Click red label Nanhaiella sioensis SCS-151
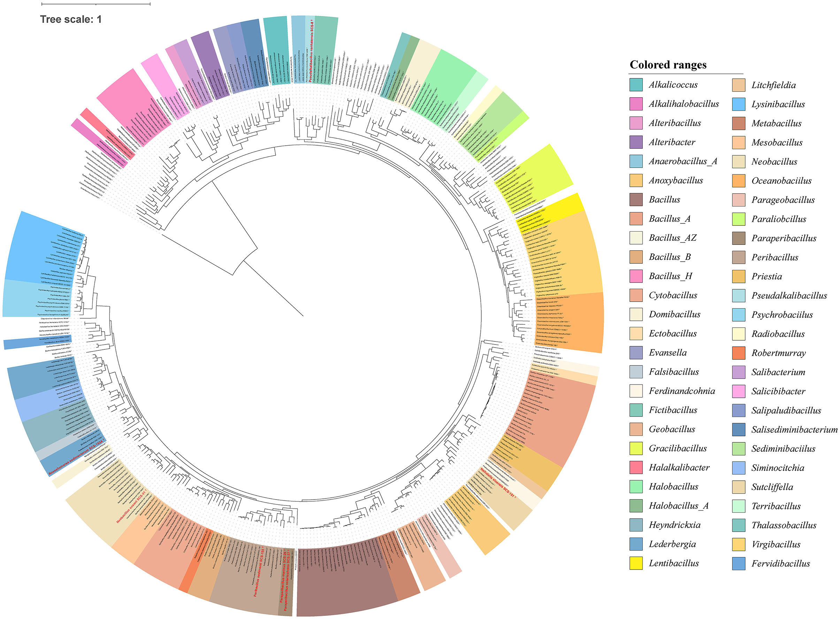This screenshot has width=840, height=619. [498, 483]
